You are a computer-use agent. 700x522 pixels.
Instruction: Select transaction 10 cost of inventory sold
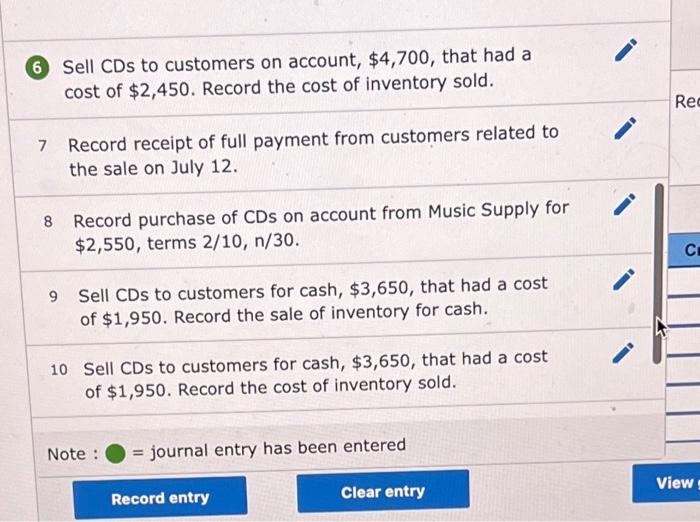pyautogui.click(x=342, y=376)
